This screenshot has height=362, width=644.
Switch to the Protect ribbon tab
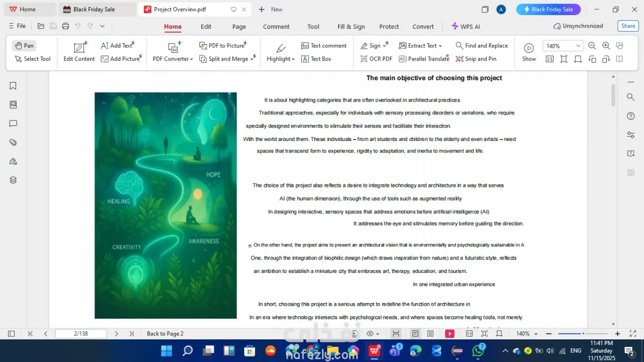point(389,27)
